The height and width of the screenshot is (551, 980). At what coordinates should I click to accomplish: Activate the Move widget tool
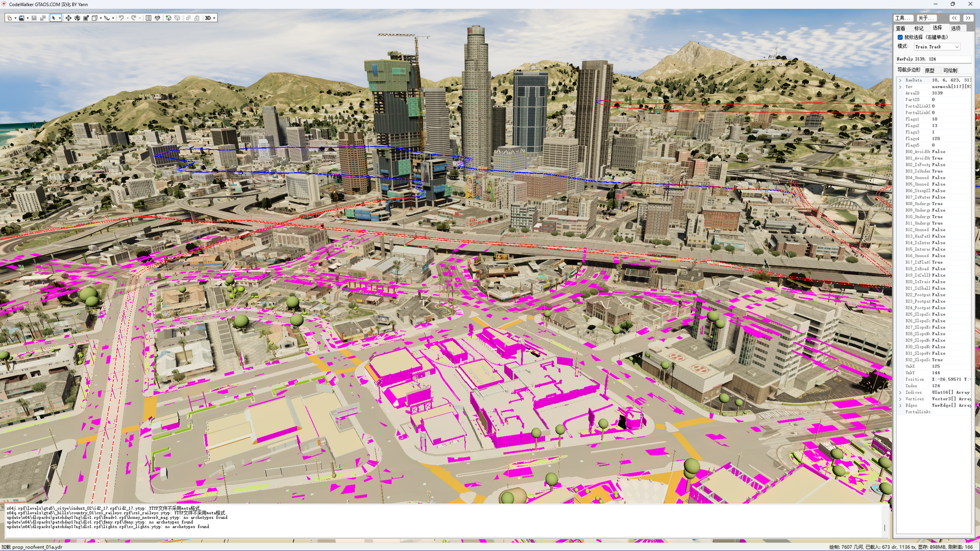(68, 18)
